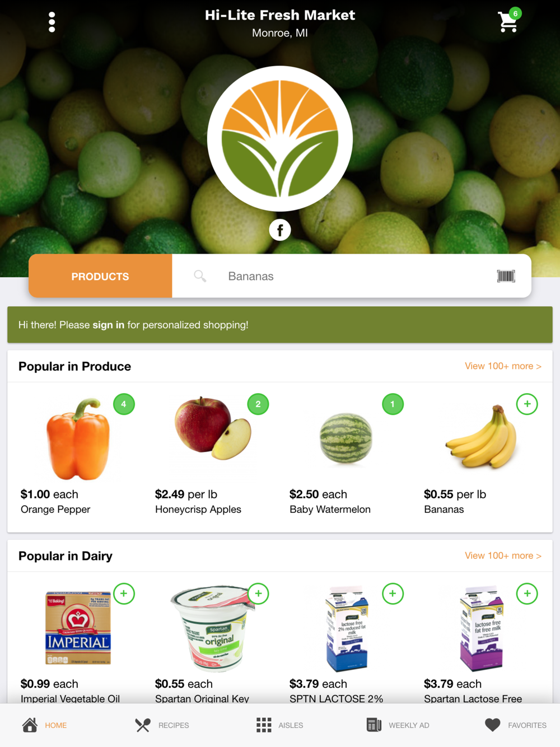The image size is (560, 747).
Task: View 100+ more dairy items
Action: coord(503,555)
